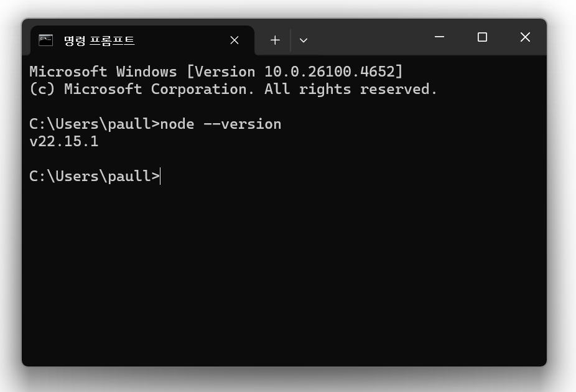This screenshot has height=392, width=576.
Task: Minimize the terminal window
Action: click(x=439, y=37)
